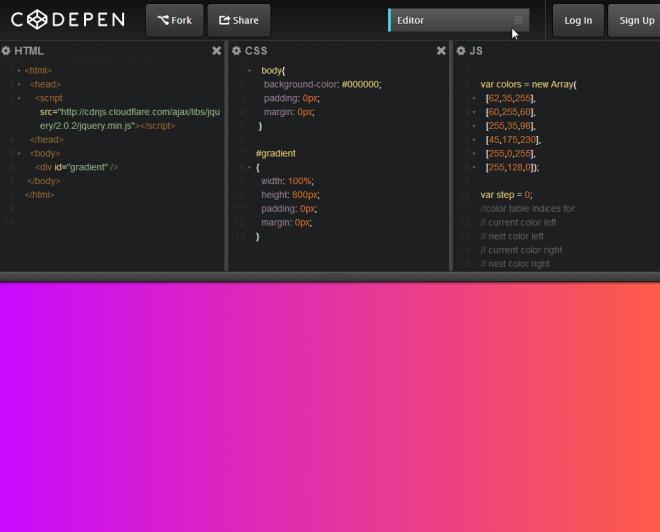
Task: Click the editor/preview resize handle bar
Action: [x=330, y=277]
